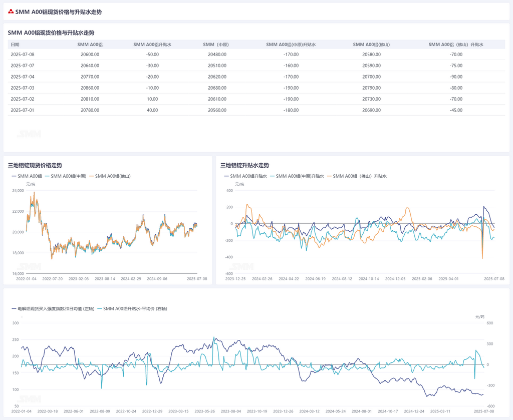Click the -600 y-axis label on premium chart
513x420 pixels.
click(x=228, y=273)
